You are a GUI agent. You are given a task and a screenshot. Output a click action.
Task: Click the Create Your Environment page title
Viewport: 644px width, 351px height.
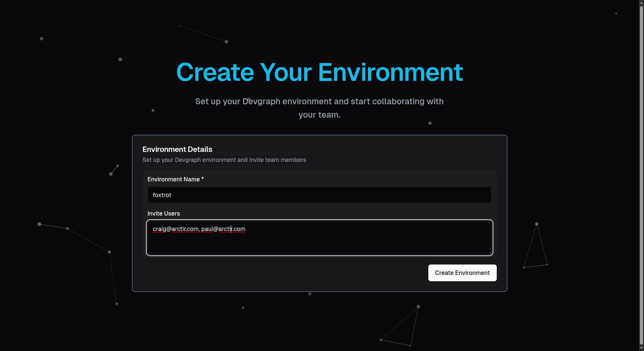[319, 72]
